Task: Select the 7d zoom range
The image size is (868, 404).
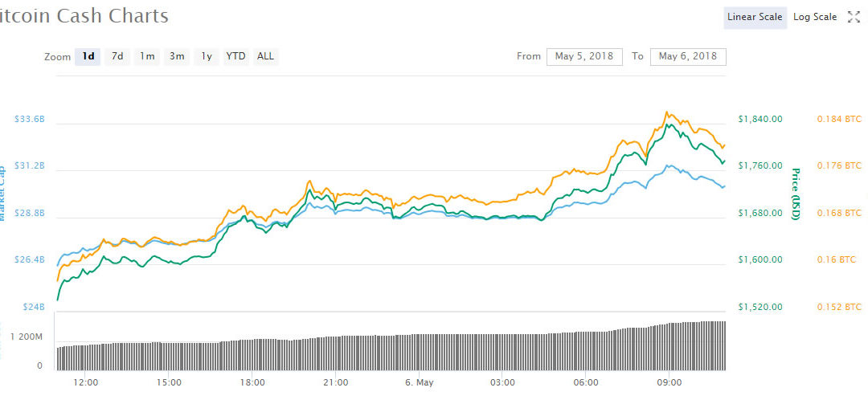Action: pos(117,56)
